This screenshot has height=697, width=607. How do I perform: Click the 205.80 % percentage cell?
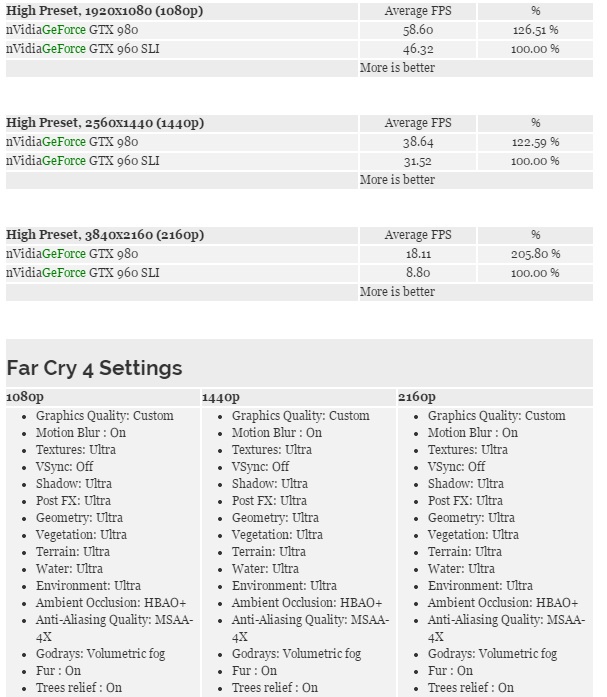tap(535, 254)
